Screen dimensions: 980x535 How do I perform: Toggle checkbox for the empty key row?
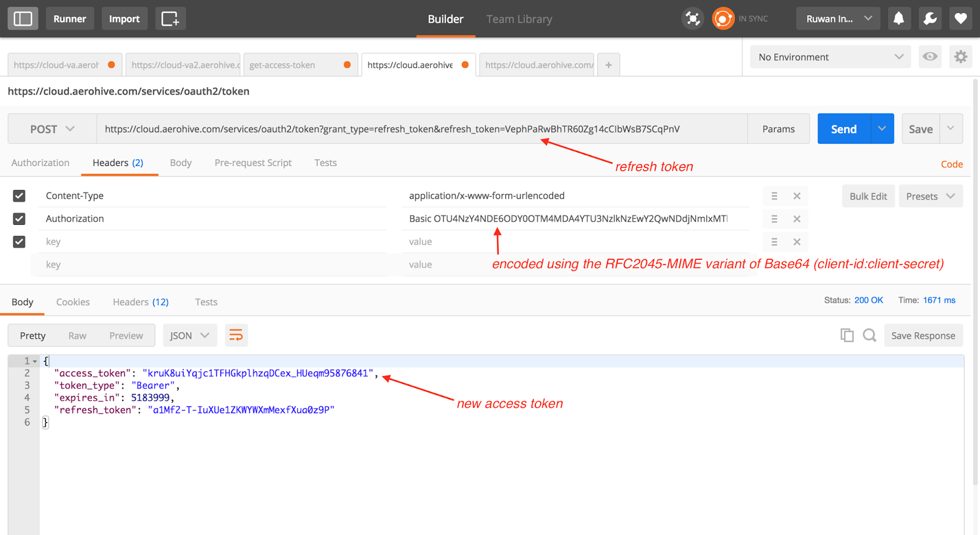19,241
